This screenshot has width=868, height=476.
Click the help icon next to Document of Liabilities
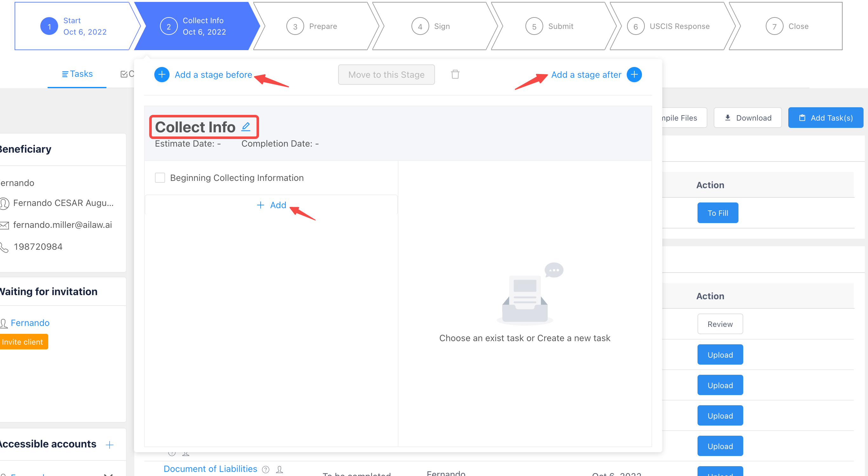pyautogui.click(x=266, y=469)
